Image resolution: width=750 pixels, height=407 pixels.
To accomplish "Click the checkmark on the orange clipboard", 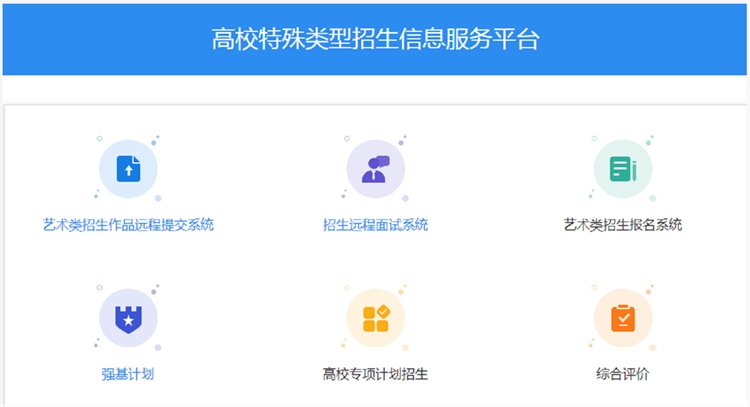I will (x=622, y=321).
